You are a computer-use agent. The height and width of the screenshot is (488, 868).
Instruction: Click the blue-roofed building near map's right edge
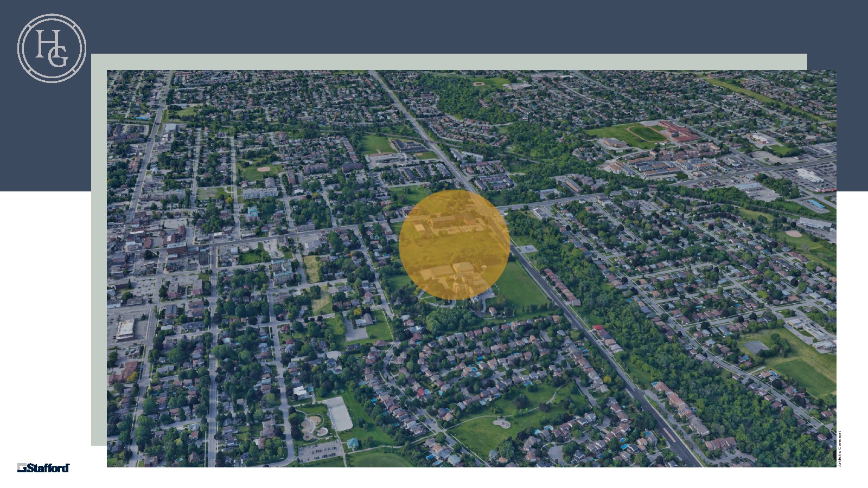(x=818, y=204)
